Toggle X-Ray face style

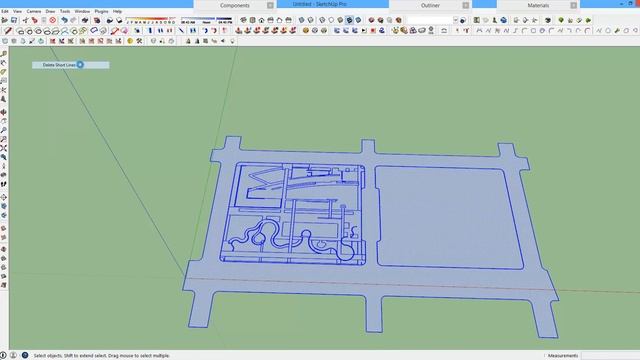302,20
